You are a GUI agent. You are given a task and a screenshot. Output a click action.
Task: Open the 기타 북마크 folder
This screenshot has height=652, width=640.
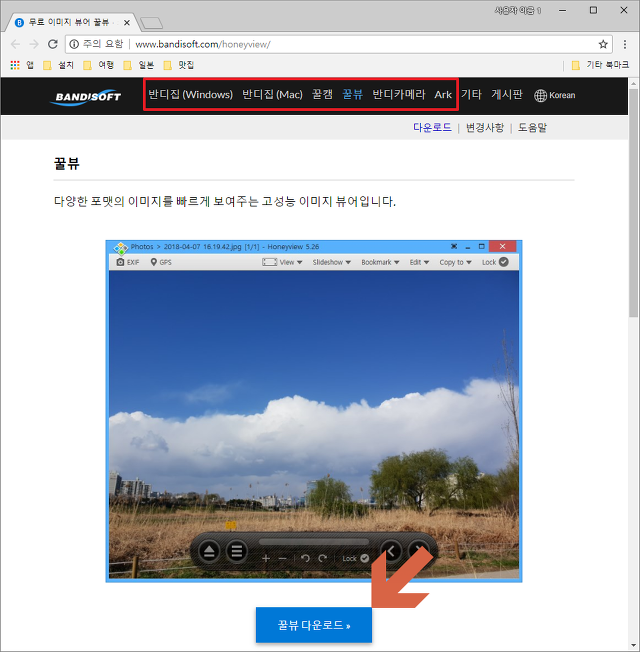(x=600, y=65)
